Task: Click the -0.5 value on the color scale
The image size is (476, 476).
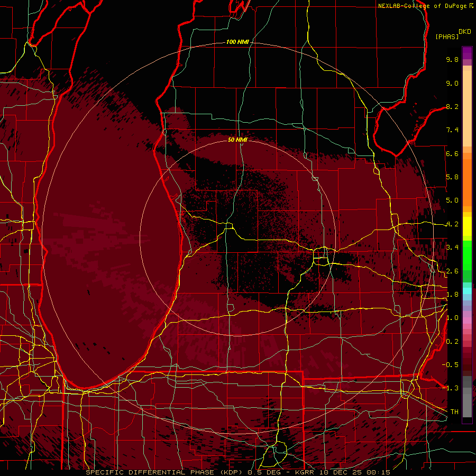Action: [450, 364]
